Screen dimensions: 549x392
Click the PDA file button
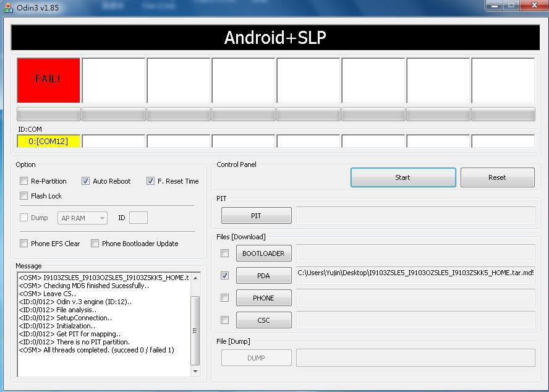point(263,276)
